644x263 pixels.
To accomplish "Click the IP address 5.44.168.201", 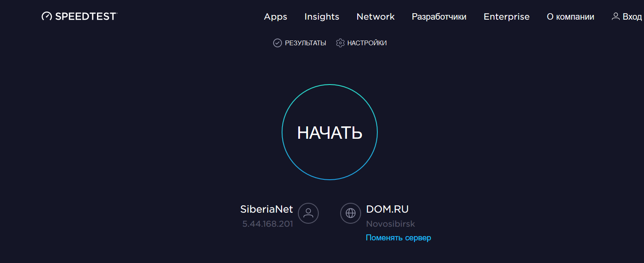I will point(268,224).
